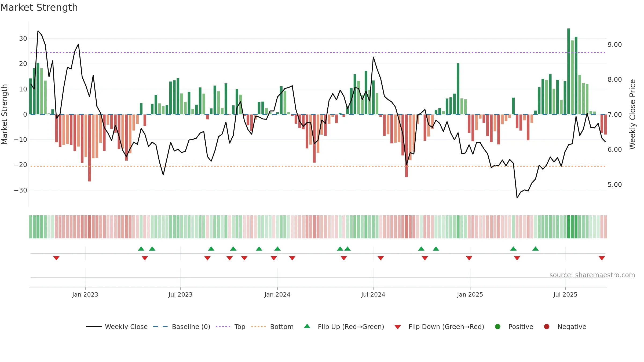Click the Weekly Close legend entry
644x362 pixels.
click(x=117, y=327)
